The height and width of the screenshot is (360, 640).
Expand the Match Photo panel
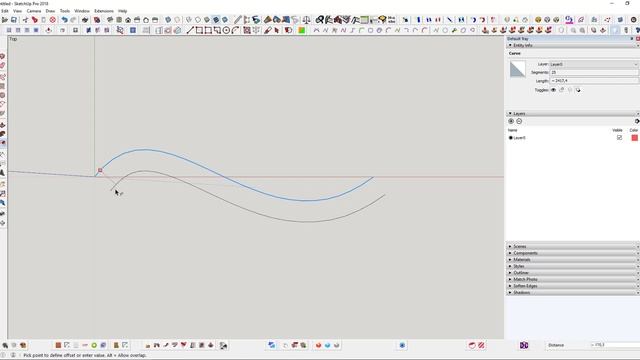573,279
